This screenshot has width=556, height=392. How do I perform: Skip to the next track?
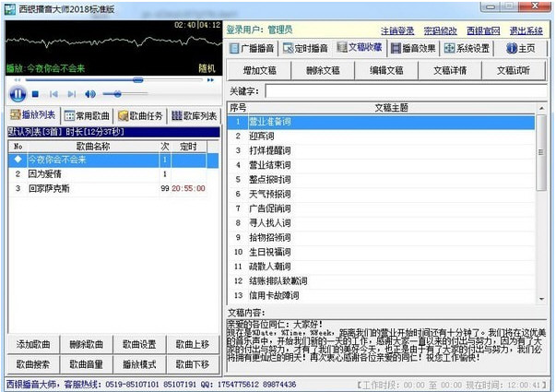click(x=72, y=94)
